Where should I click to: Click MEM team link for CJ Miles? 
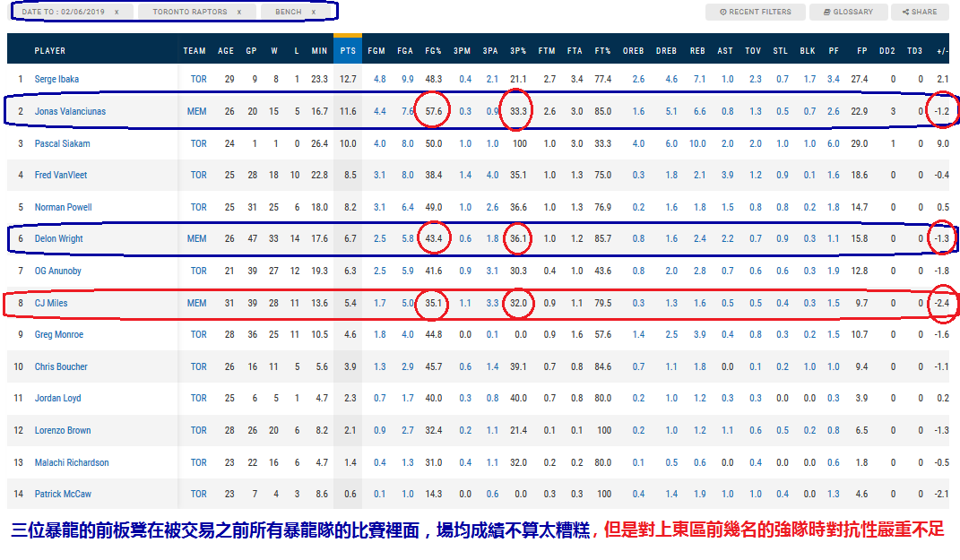(196, 303)
